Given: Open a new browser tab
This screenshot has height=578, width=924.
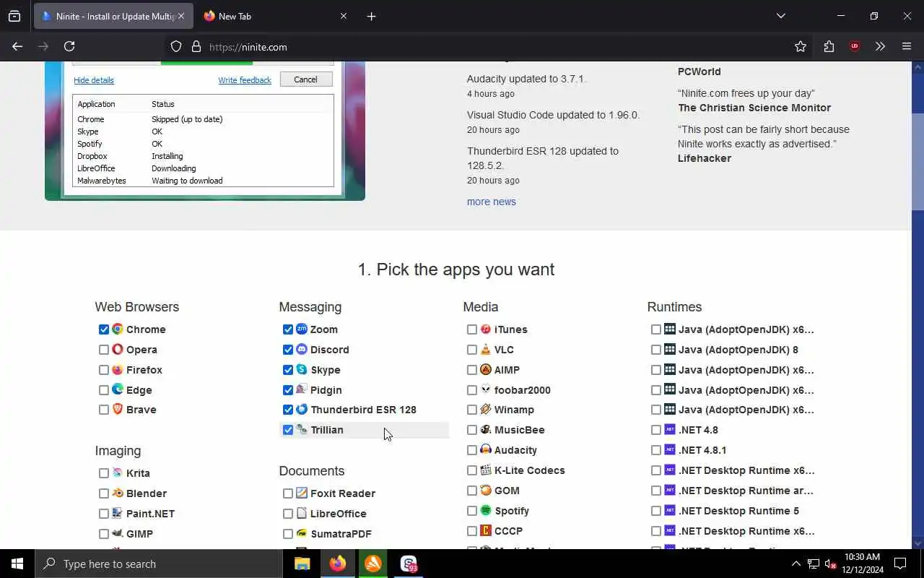Looking at the screenshot, I should point(371,16).
